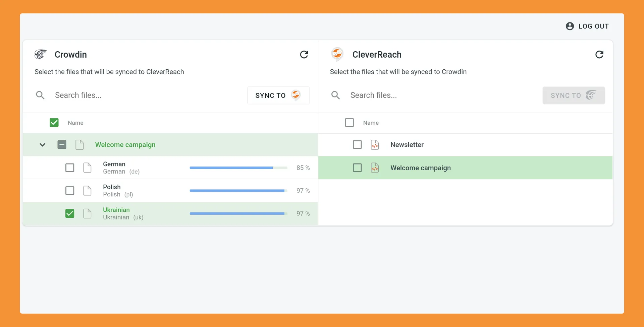Viewport: 644px width, 327px height.
Task: Select the Welcome campaign row in CleverReach
Action: 466,168
